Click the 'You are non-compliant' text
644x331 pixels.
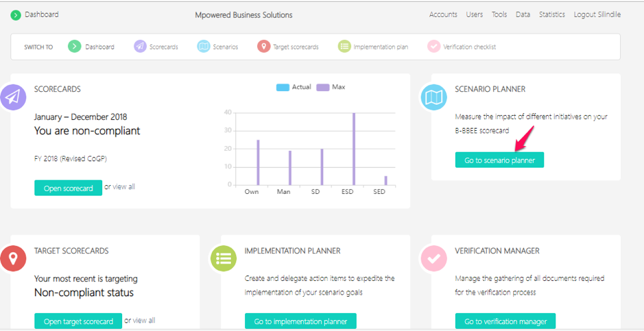pos(87,131)
